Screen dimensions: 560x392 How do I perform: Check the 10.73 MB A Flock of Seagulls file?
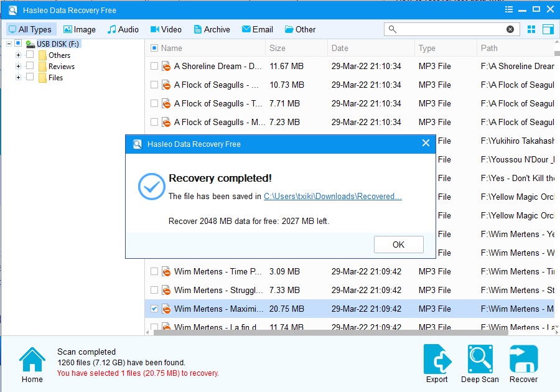pos(154,85)
